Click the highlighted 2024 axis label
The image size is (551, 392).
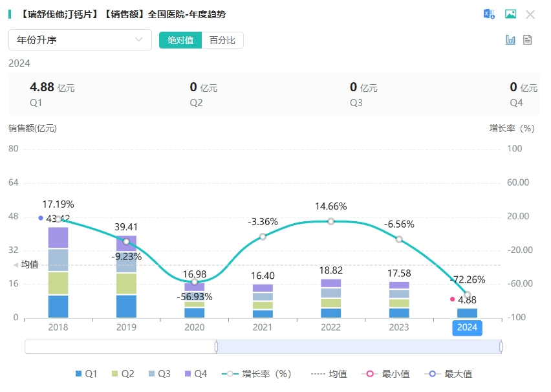tap(467, 327)
